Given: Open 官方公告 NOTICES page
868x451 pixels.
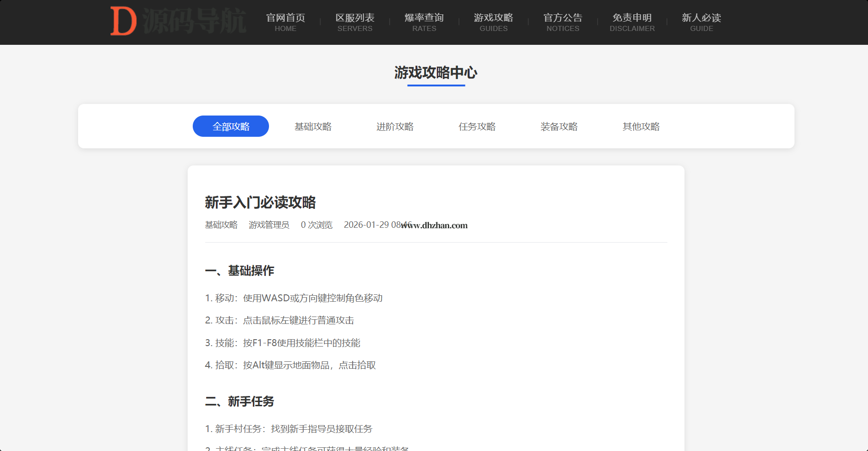Looking at the screenshot, I should 562,22.
